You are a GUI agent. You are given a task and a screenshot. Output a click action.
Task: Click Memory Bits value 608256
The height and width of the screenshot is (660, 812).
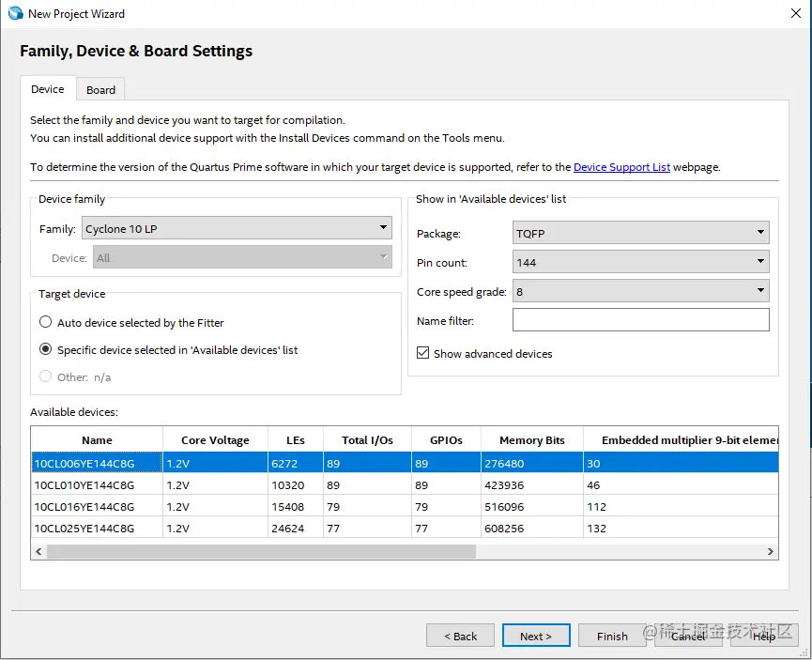pos(504,529)
